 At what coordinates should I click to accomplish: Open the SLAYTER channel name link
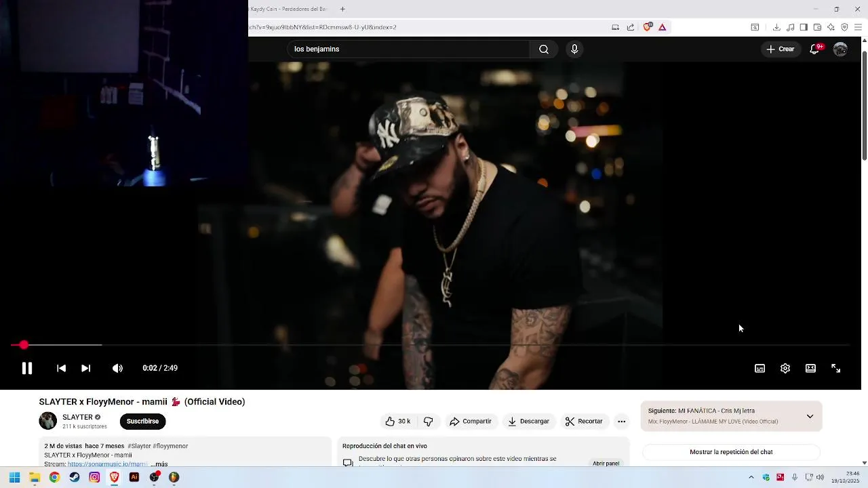point(77,417)
